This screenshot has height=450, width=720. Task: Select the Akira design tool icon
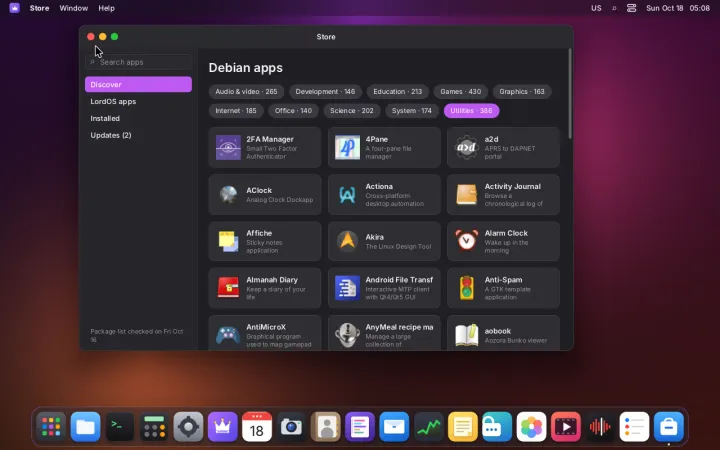tap(347, 242)
